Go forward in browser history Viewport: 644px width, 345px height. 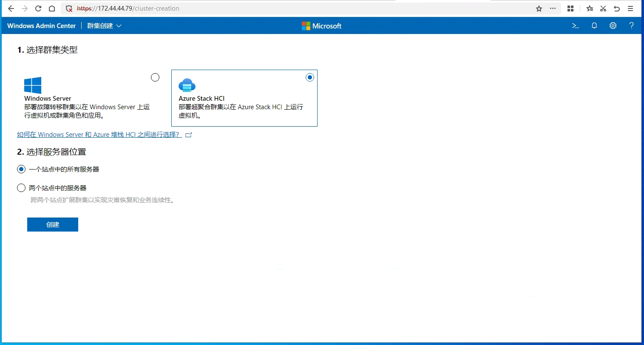point(25,8)
